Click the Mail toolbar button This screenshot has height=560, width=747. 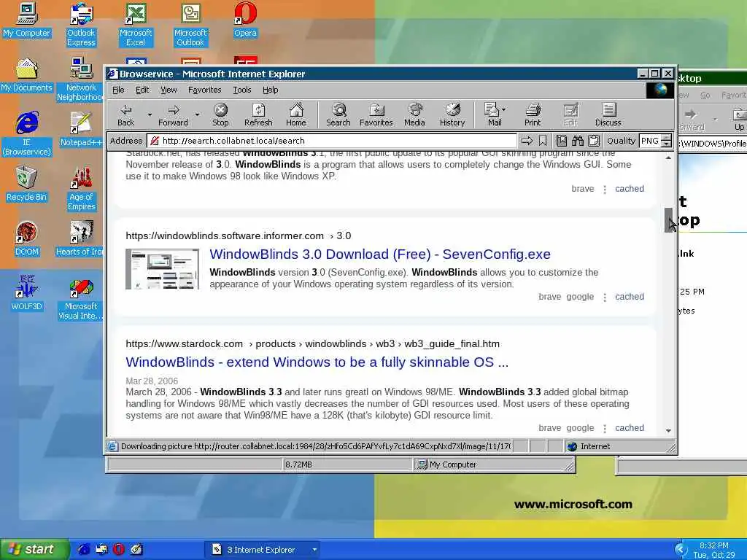point(492,114)
